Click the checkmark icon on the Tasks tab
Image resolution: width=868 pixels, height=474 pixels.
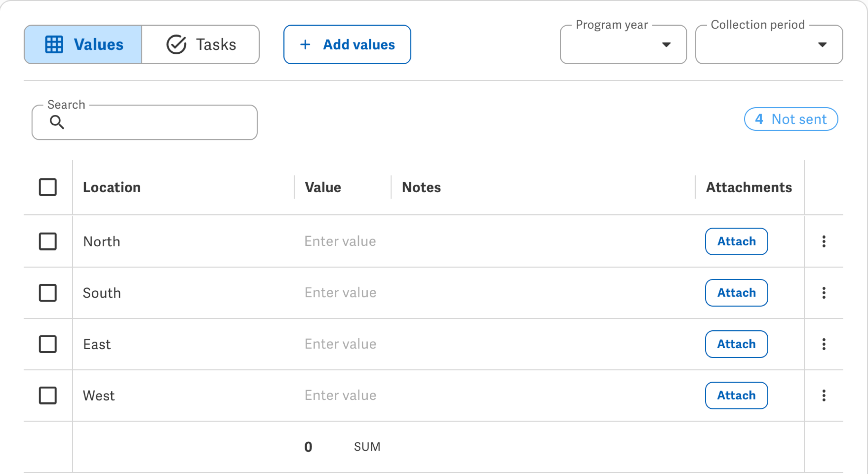[x=177, y=44]
